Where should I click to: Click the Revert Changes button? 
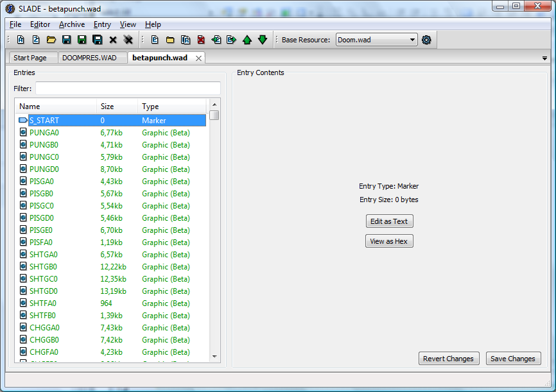[449, 359]
